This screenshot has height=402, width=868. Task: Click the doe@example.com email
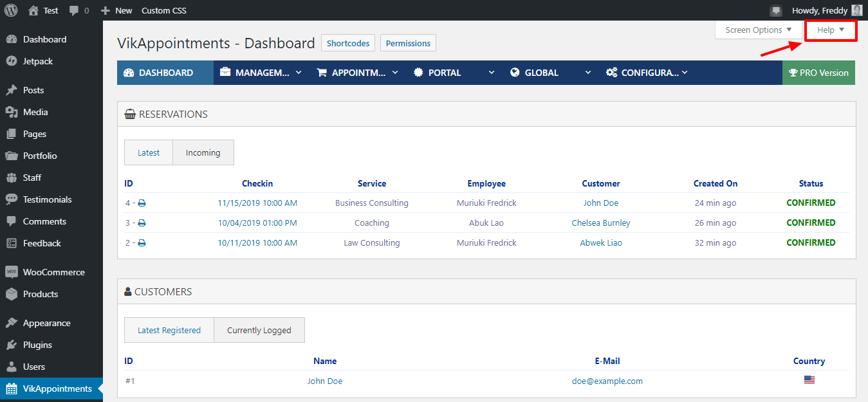(607, 381)
